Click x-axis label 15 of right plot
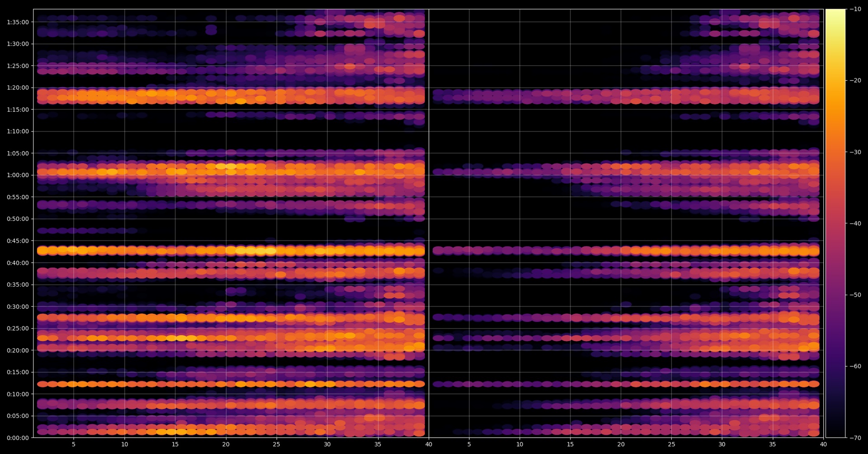Viewport: 868px width, 454px height. [x=570, y=445]
